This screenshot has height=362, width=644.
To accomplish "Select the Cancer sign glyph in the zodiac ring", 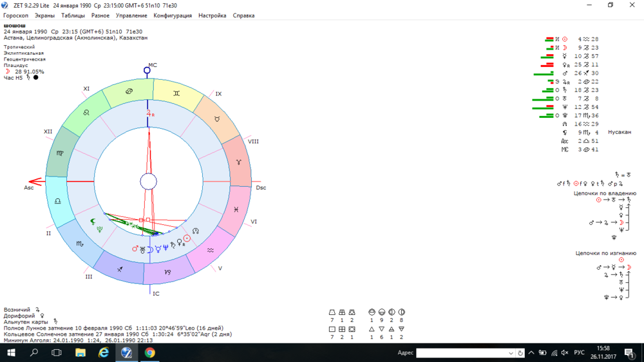I will pyautogui.click(x=129, y=91).
